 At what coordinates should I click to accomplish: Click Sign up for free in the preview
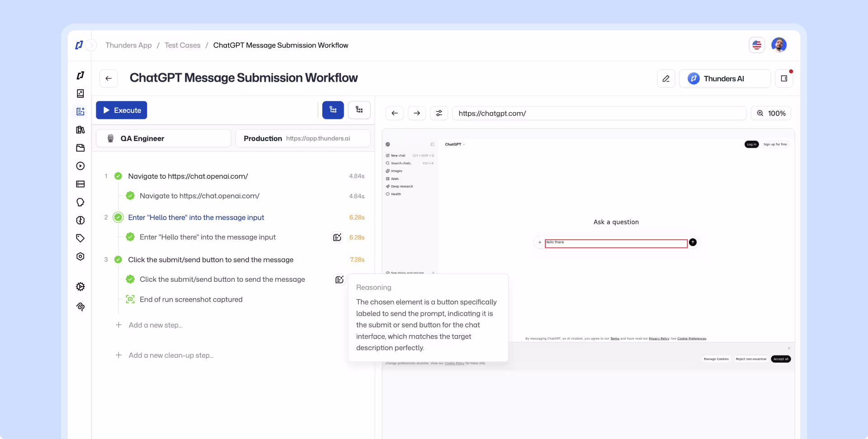pyautogui.click(x=775, y=145)
